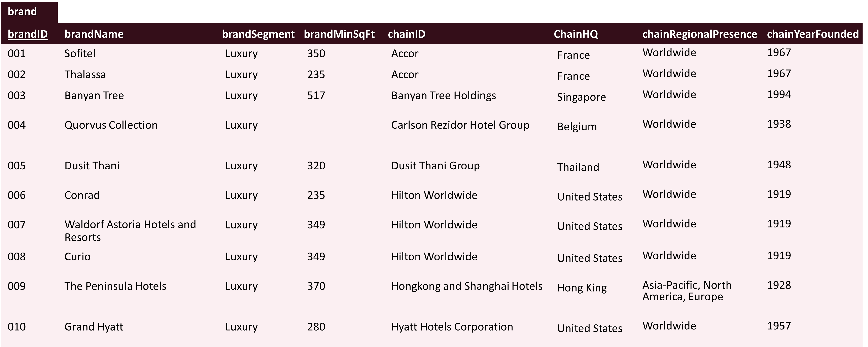Select the ChainHQ column header
Screen dimensions: 868x347
coord(576,34)
